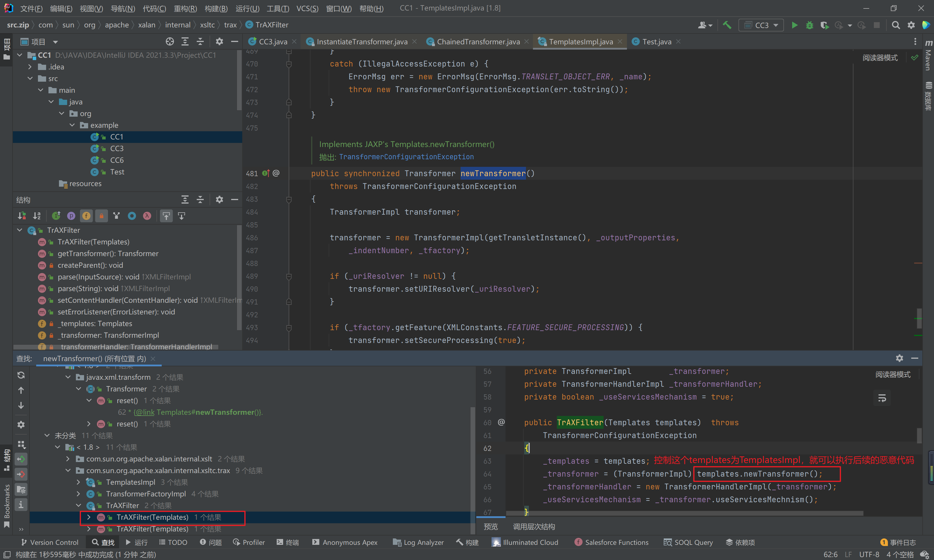Click the green Run button in toolbar
Viewport: 934px width, 560px height.
794,25
